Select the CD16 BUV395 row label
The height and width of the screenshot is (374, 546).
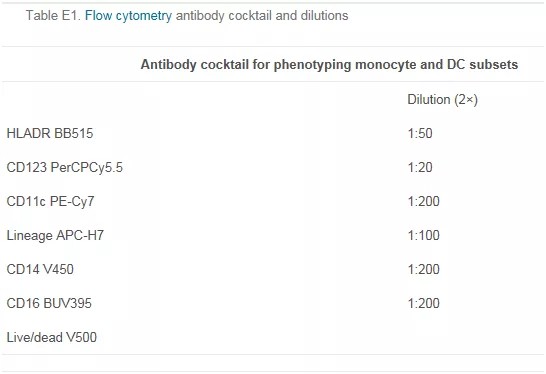49,303
